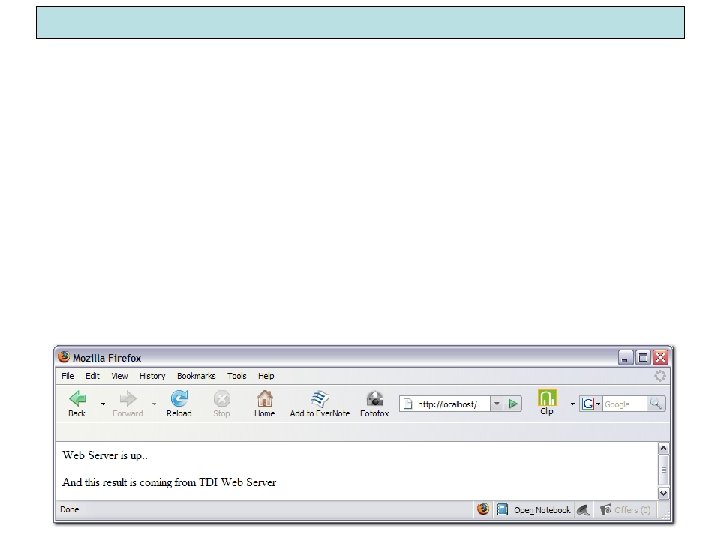Click the page icon in address bar
720x540 pixels.
tap(408, 404)
